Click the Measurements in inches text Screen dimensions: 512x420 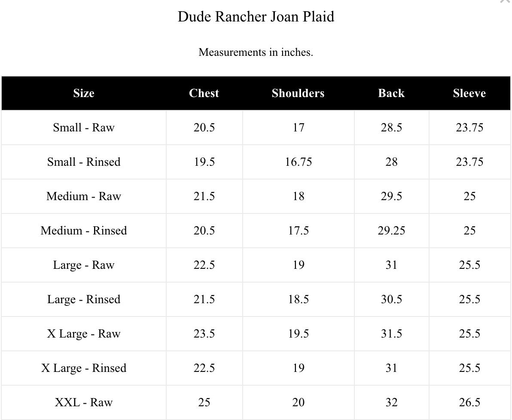[256, 52]
